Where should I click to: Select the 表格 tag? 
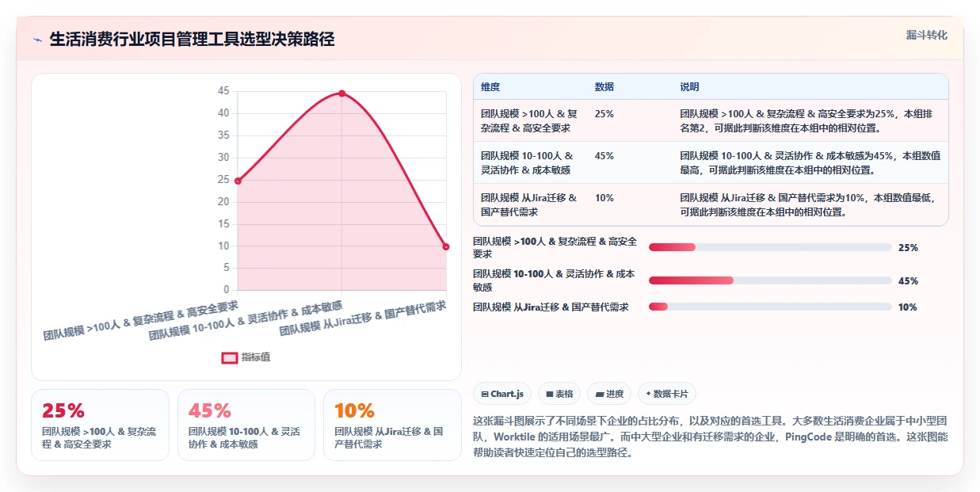559,394
